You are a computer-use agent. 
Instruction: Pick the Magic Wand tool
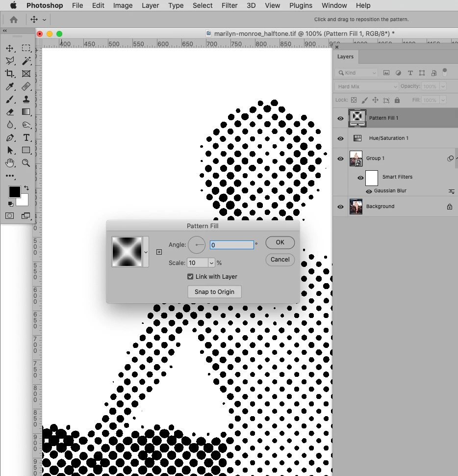click(x=26, y=61)
